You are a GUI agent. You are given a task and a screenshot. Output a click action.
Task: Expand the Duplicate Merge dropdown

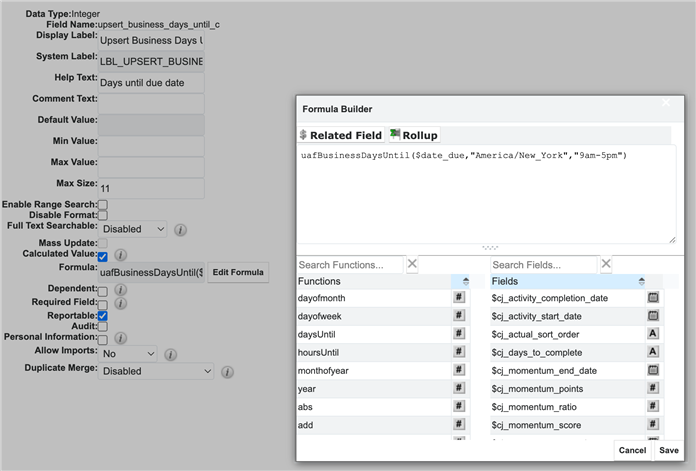pyautogui.click(x=156, y=371)
